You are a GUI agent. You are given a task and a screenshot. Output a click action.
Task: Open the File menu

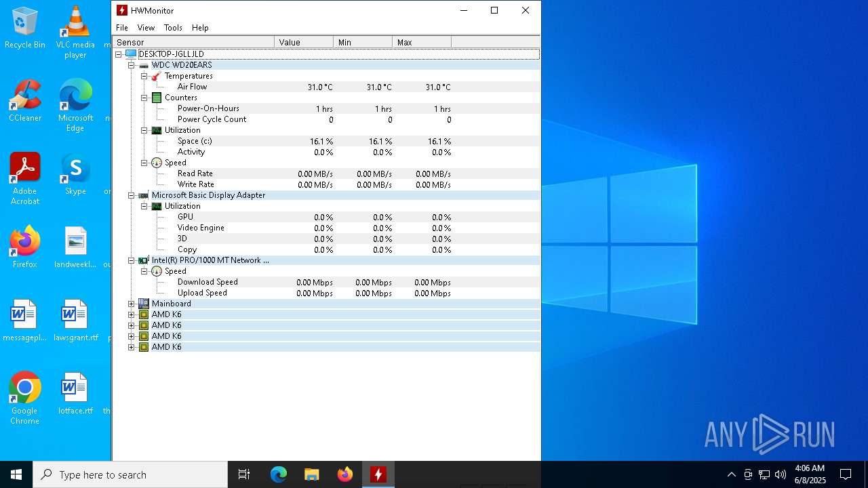[x=122, y=28]
